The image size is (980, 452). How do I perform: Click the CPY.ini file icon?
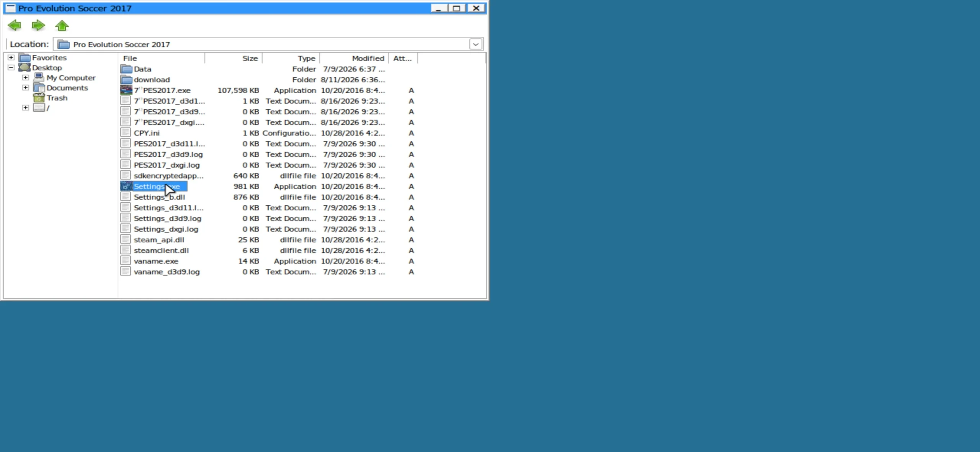[x=126, y=133]
